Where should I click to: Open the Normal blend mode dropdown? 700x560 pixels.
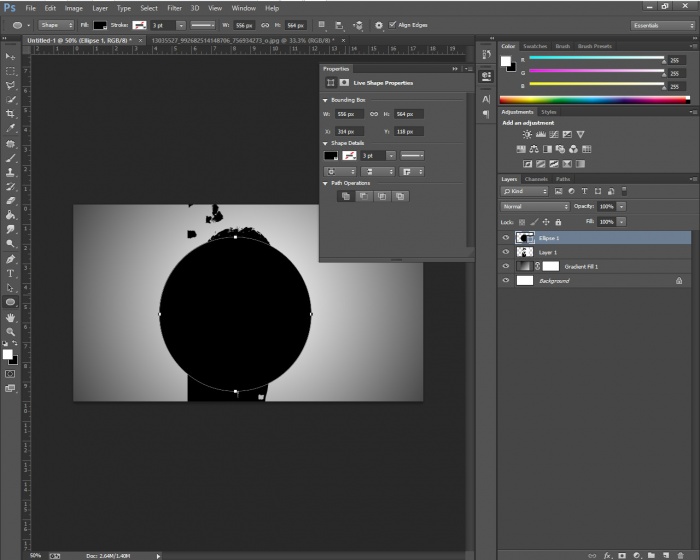(x=534, y=206)
